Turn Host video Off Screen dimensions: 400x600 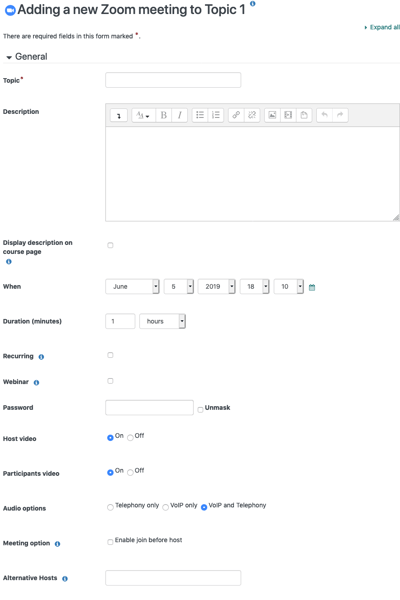(x=131, y=437)
